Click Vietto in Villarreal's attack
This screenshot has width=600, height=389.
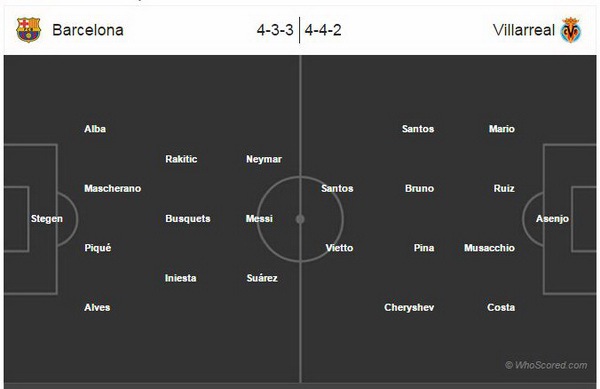point(339,248)
